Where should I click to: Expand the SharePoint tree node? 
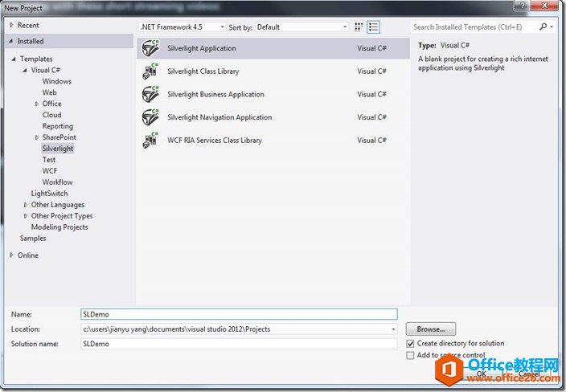tap(36, 137)
